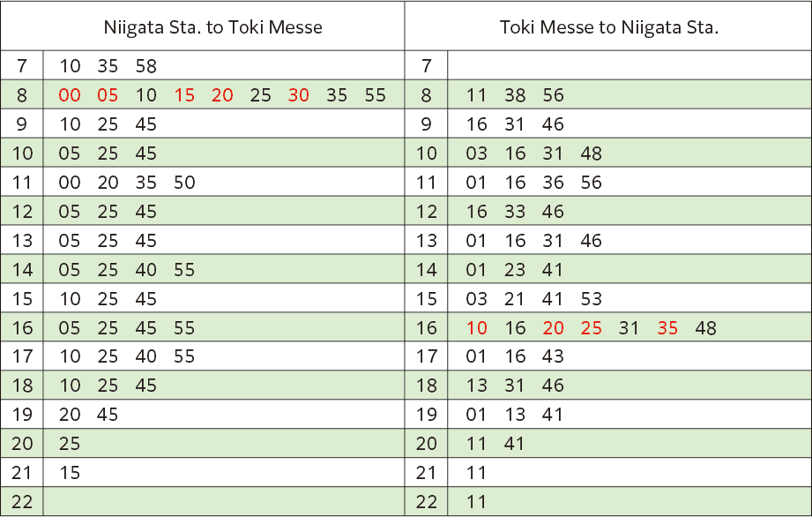Select the 50 departure in Niigata's 11 o'clock row
812x517 pixels.
185,183
